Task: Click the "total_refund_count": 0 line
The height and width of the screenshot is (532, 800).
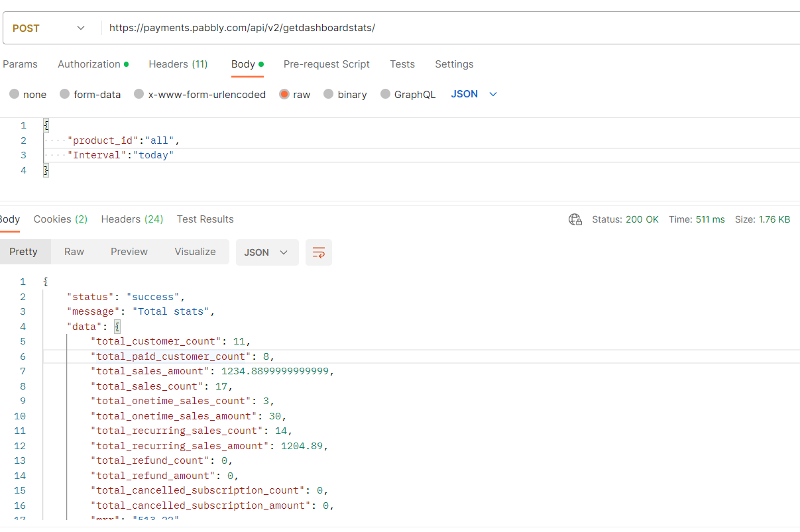Action: pyautogui.click(x=162, y=460)
